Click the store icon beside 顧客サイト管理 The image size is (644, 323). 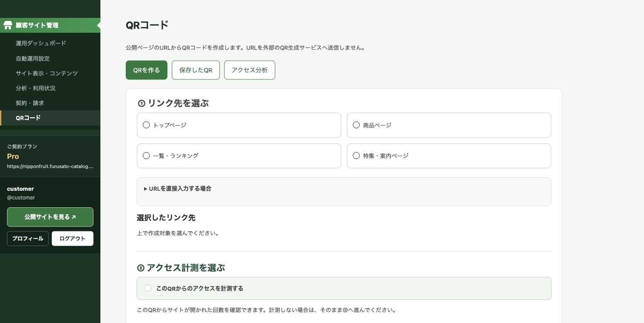[x=8, y=25]
